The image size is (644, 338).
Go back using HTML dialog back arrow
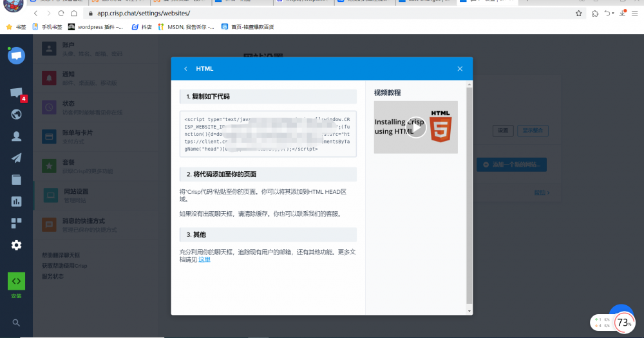coord(185,69)
